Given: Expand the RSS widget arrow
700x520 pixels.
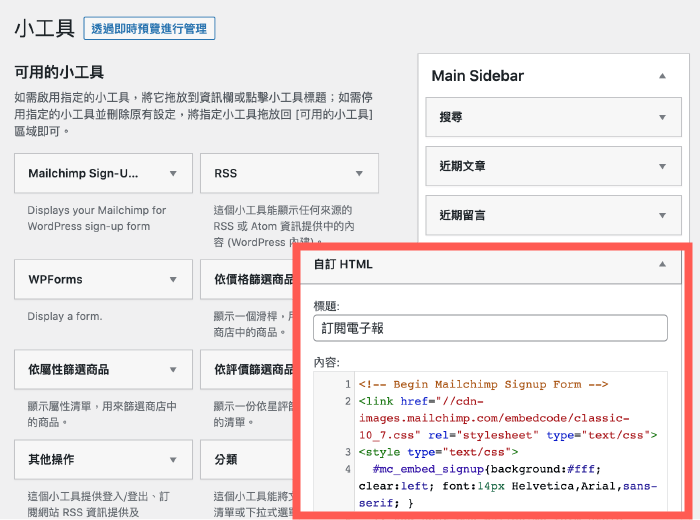Looking at the screenshot, I should click(359, 173).
